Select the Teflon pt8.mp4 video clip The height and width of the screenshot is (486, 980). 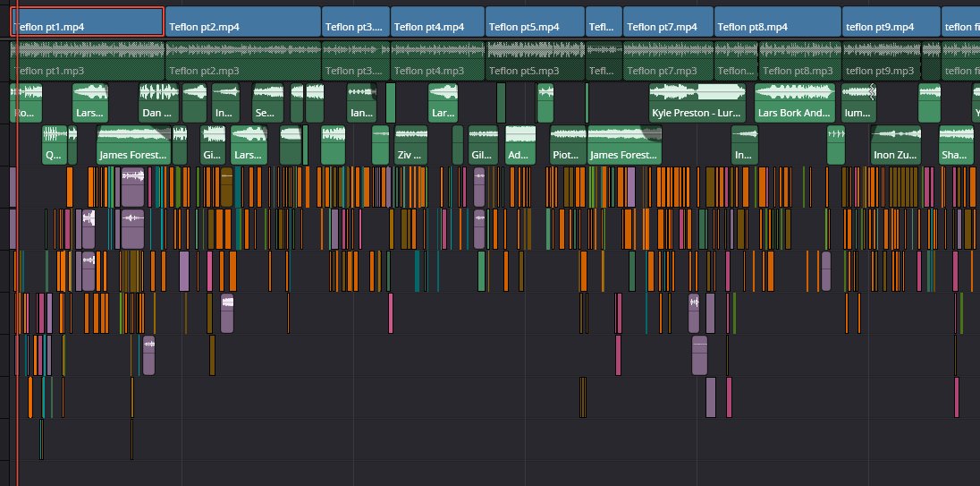click(778, 21)
